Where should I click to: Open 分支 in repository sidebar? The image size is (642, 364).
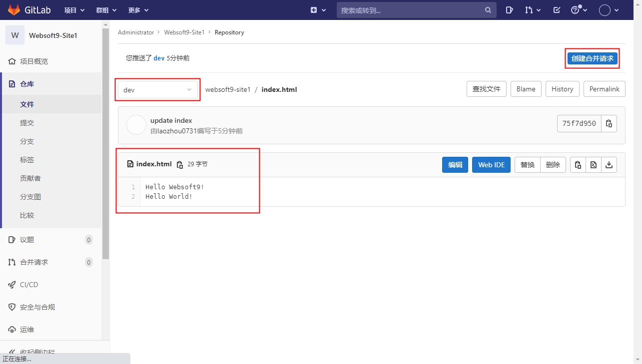tap(27, 141)
